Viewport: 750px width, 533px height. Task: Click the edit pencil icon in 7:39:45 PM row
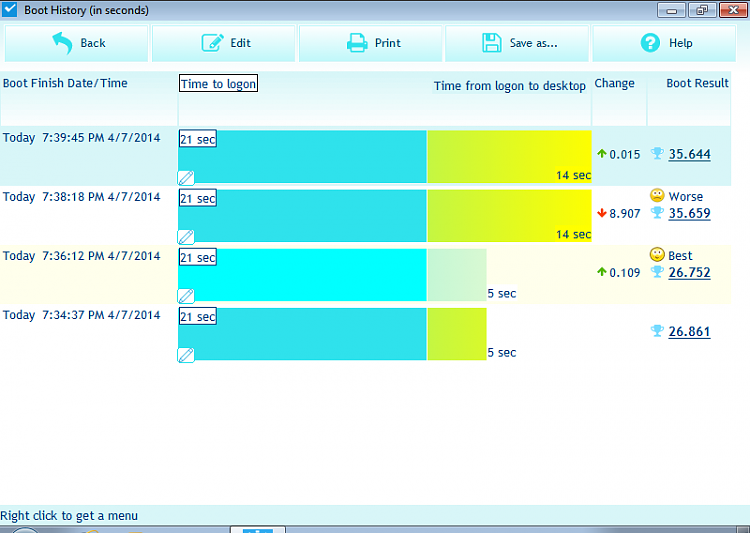(186, 178)
